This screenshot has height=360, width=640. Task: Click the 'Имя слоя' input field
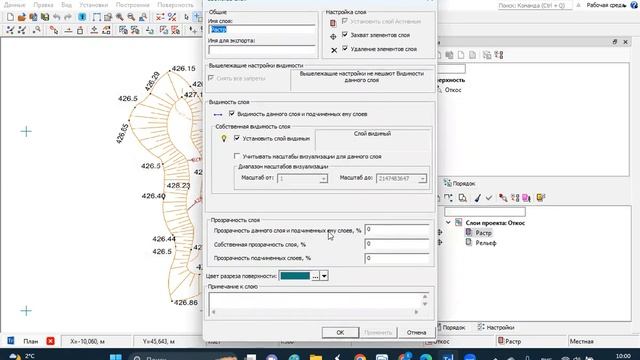click(x=262, y=29)
